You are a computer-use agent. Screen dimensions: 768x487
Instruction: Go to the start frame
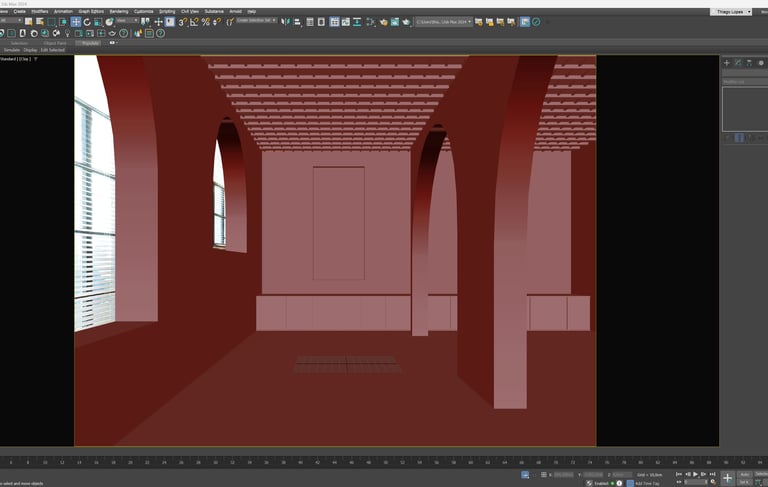pyautogui.click(x=678, y=474)
